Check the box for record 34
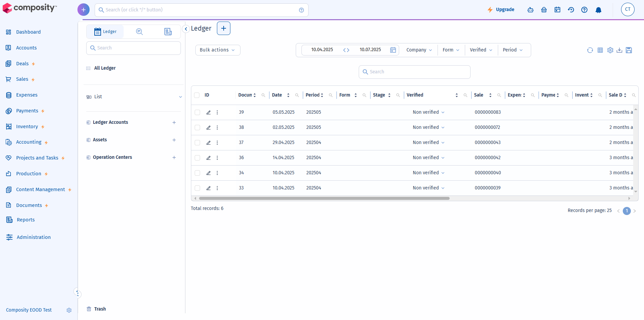Viewport: 644px width, 320px height. tap(197, 173)
